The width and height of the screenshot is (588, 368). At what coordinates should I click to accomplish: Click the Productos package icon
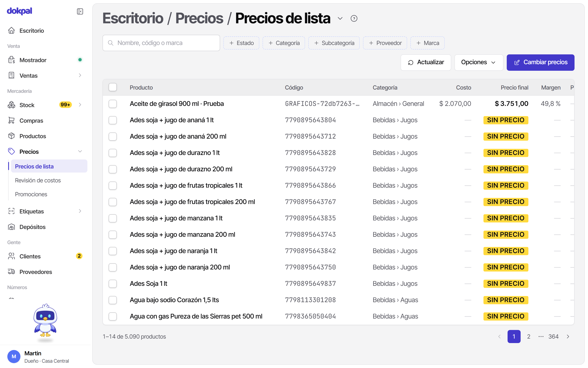11,136
